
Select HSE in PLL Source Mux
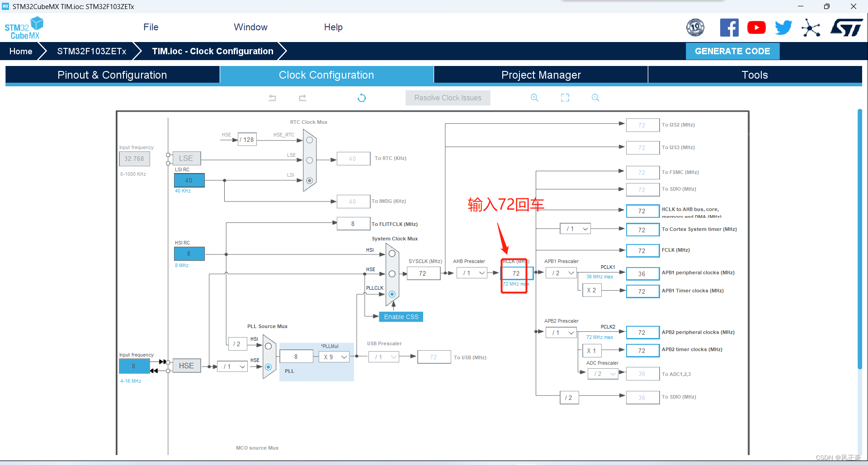click(269, 367)
